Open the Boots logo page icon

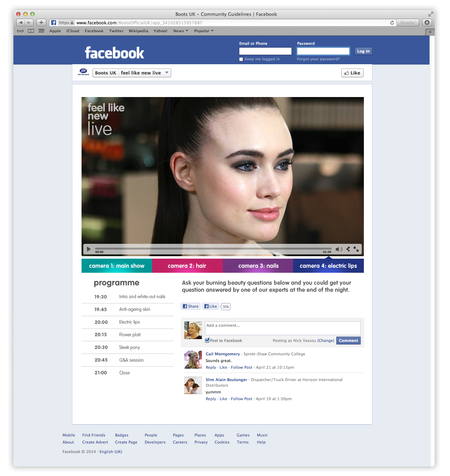83,72
